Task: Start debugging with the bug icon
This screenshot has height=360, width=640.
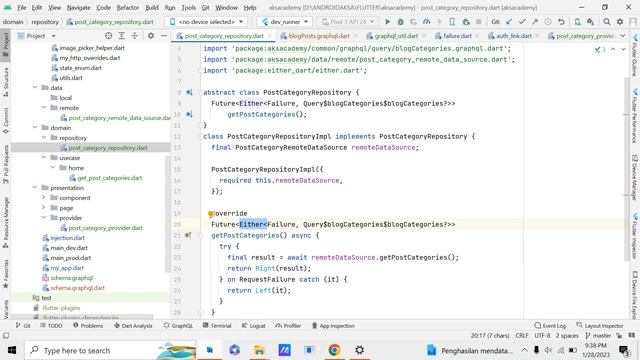Action: pyautogui.click(x=400, y=22)
